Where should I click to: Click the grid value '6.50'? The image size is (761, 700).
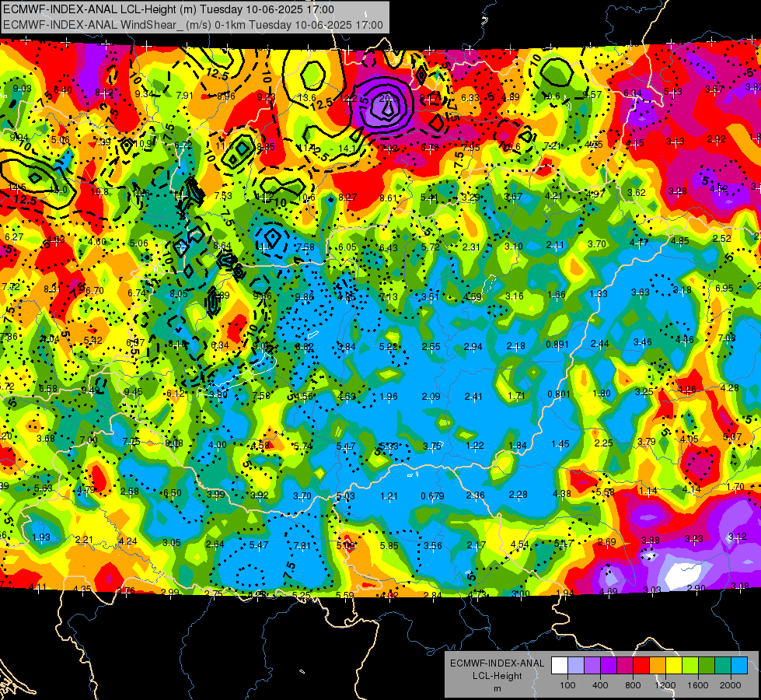tap(173, 493)
